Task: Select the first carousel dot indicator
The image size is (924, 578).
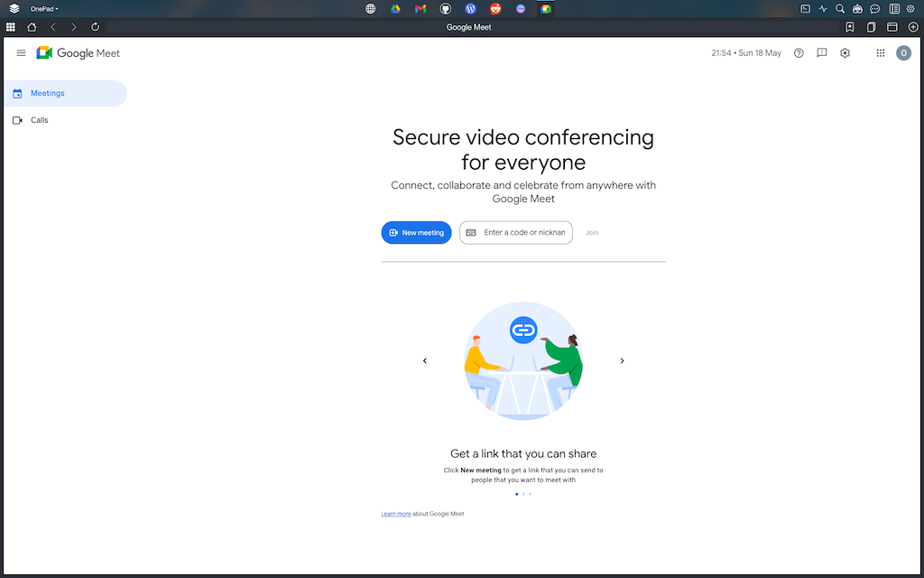Action: pos(517,494)
